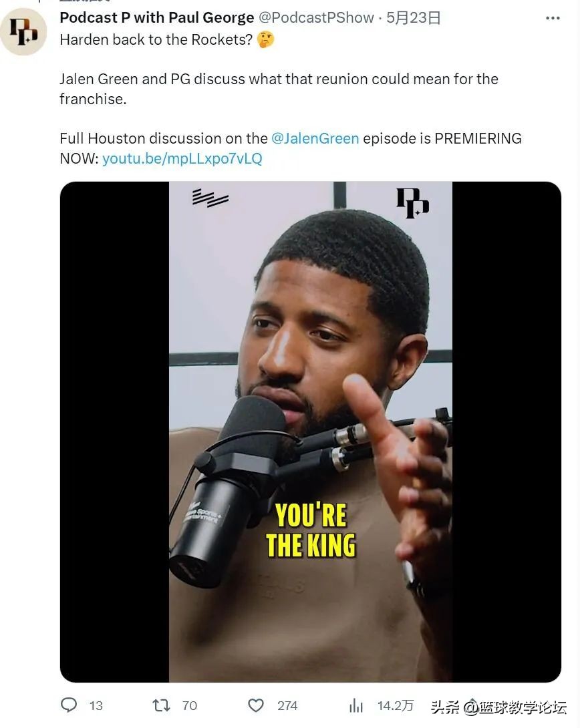Image resolution: width=580 pixels, height=728 pixels.
Task: Open the @PodcastPShow handle
Action: click(x=316, y=18)
